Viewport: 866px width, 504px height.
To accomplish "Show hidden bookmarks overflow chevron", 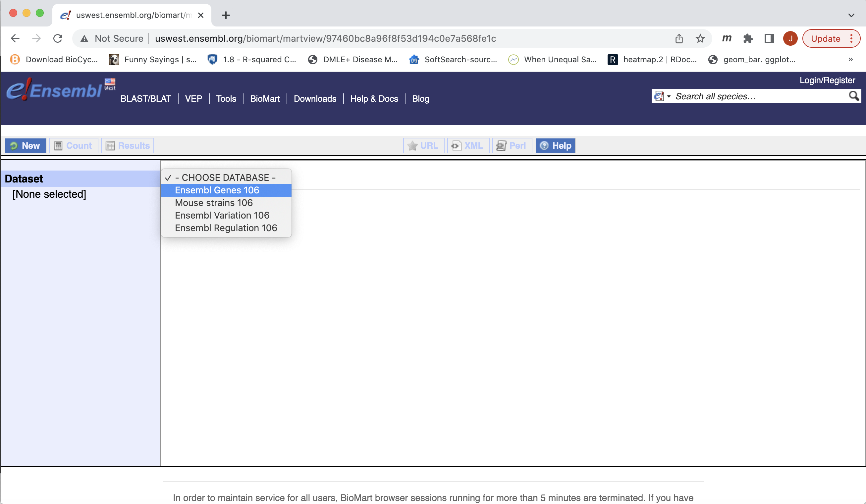I will (x=850, y=59).
